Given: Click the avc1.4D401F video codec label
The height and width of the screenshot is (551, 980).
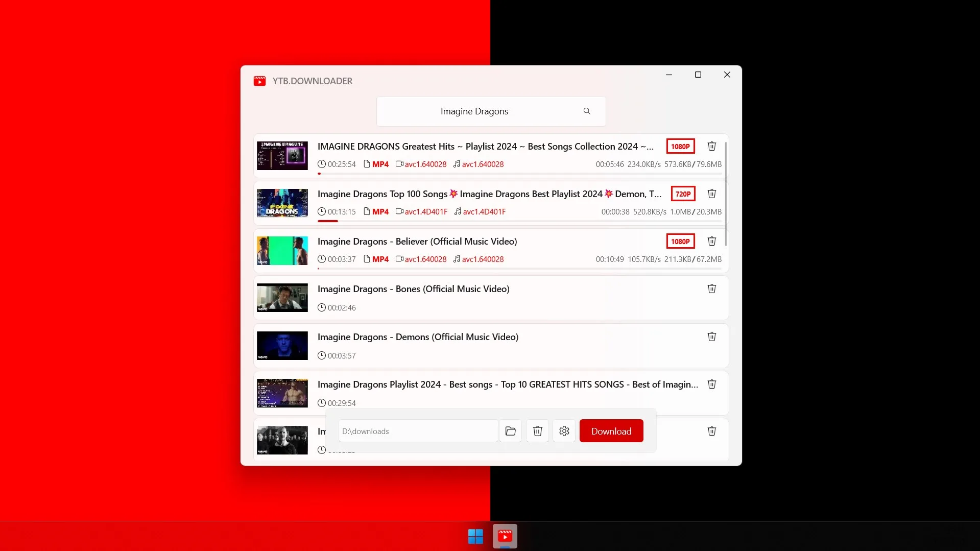Looking at the screenshot, I should coord(426,211).
